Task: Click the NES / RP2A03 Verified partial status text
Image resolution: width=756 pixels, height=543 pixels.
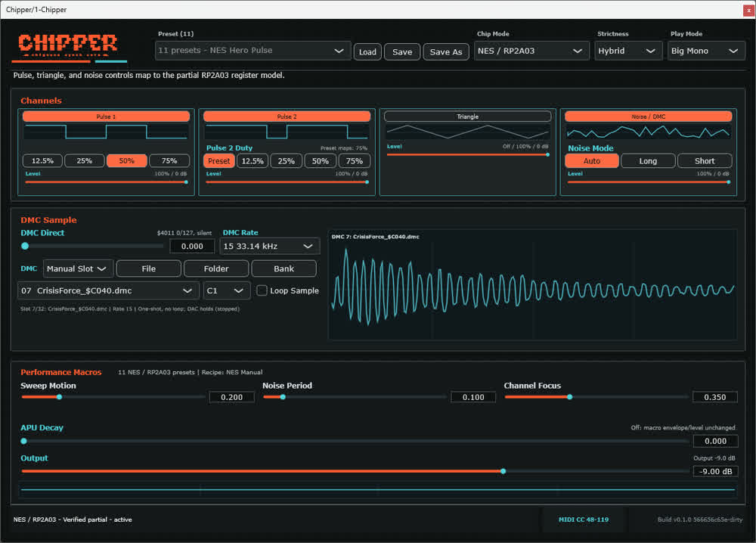Action: pos(73,520)
